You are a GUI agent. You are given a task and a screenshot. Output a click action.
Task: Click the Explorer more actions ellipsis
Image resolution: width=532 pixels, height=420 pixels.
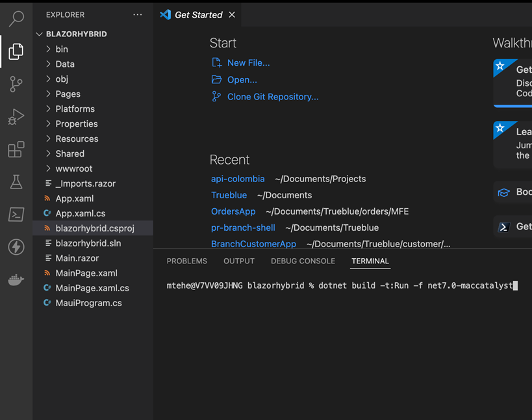coord(137,14)
